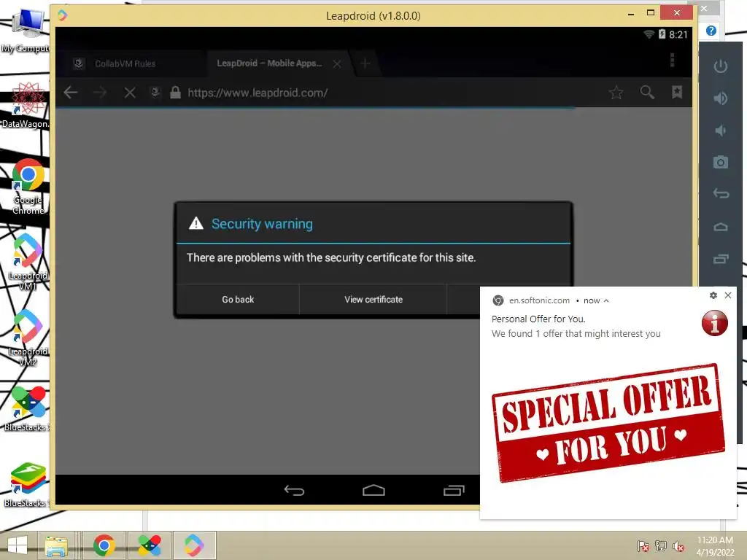Lower volume with Leapdroid volume down icon
This screenshot has height=560, width=747.
pos(720,131)
